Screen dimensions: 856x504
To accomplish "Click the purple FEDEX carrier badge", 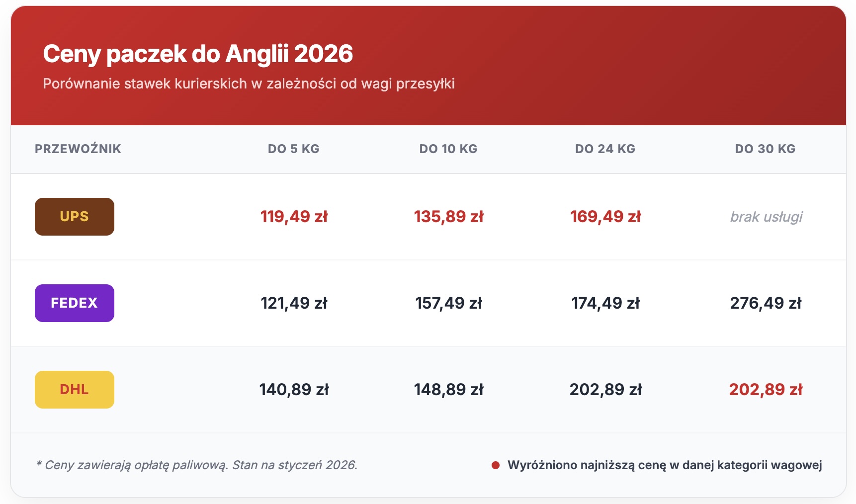I will [x=75, y=303].
